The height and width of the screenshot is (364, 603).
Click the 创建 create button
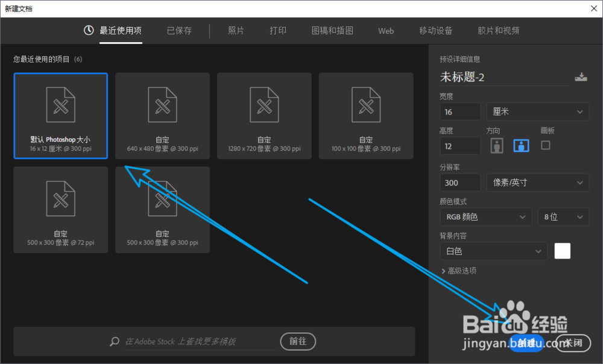(x=526, y=343)
